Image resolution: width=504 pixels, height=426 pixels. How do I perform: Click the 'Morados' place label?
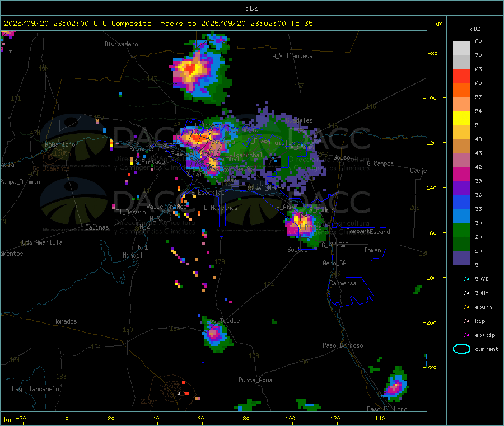click(x=65, y=321)
